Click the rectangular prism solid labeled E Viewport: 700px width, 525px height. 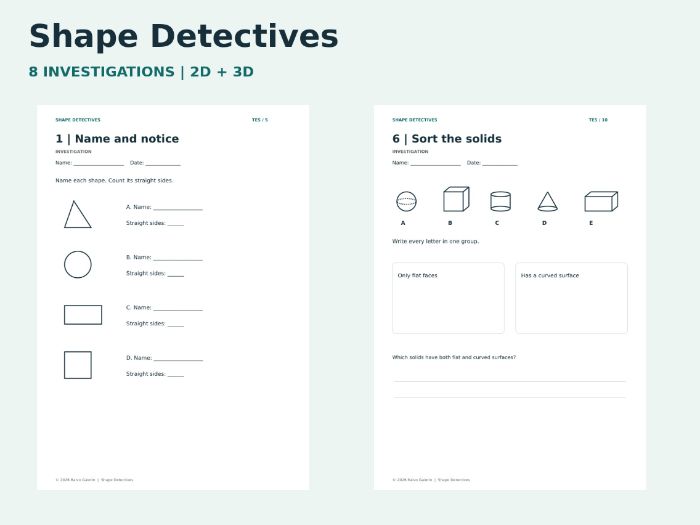[601, 201]
